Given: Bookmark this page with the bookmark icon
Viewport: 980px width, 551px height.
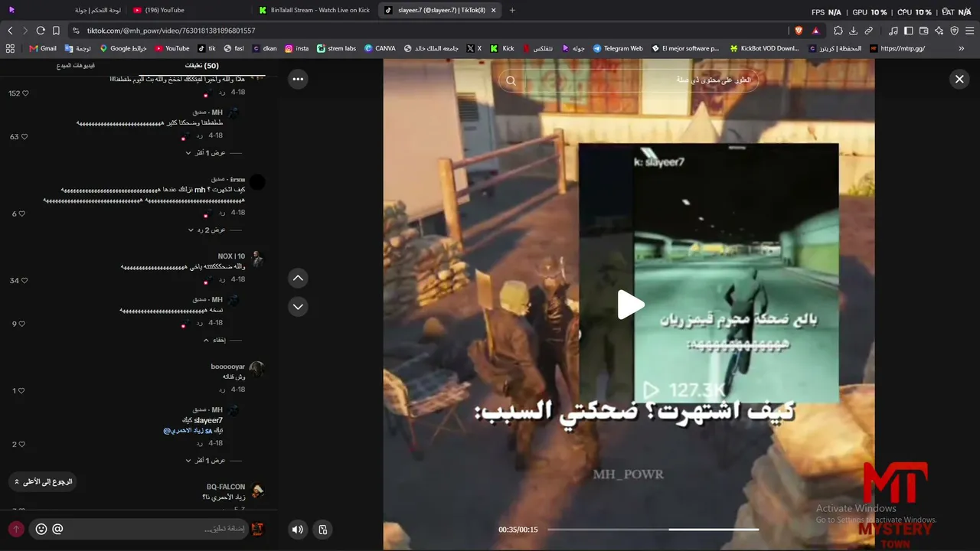Looking at the screenshot, I should click(x=56, y=31).
